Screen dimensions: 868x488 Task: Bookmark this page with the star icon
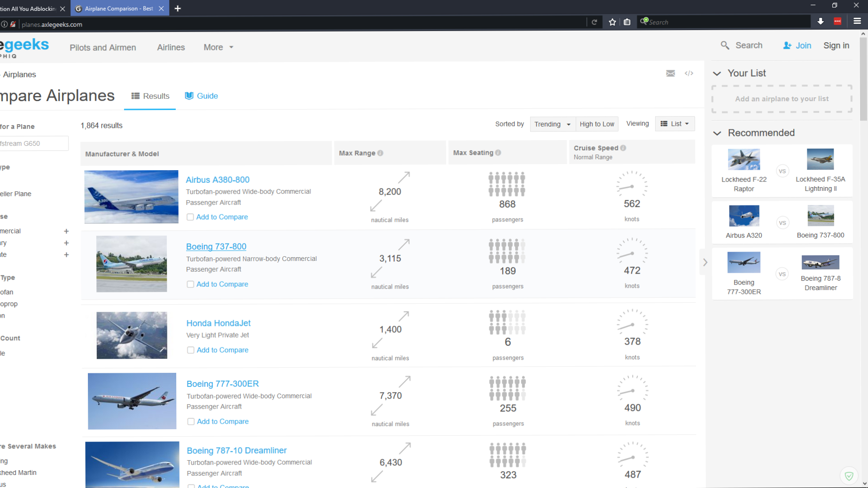coord(612,22)
